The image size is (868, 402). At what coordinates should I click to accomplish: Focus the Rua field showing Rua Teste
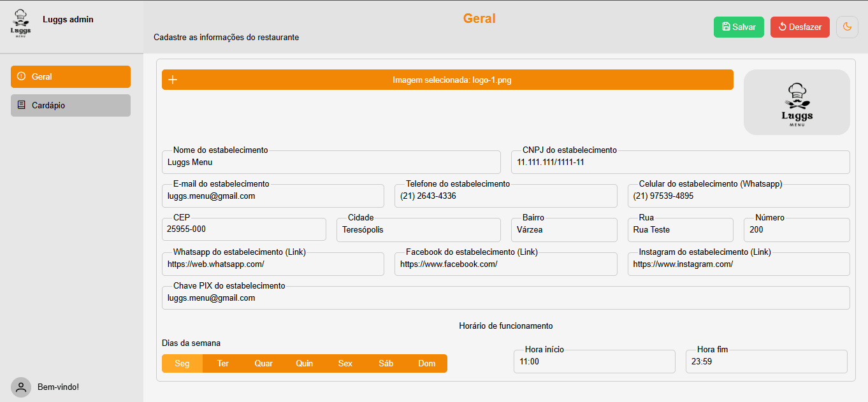[681, 229]
